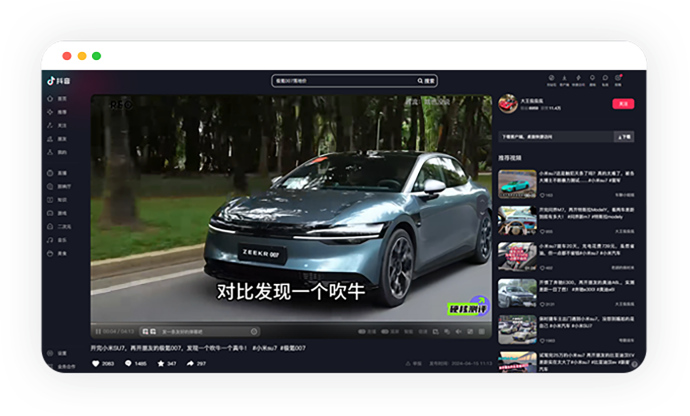
Task: Click inside the top search field
Action: point(343,81)
